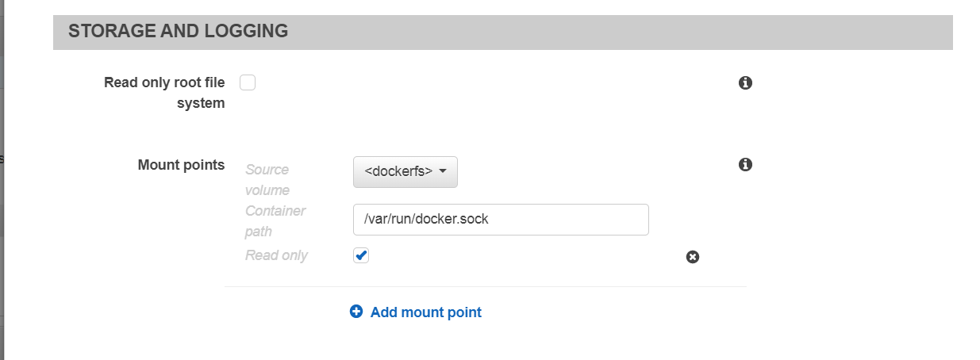
Task: Open the <dockerfs> source volume dropdown
Action: (405, 171)
